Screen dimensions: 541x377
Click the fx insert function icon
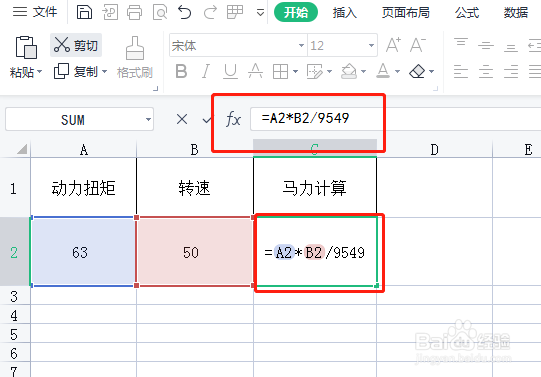tap(233, 119)
